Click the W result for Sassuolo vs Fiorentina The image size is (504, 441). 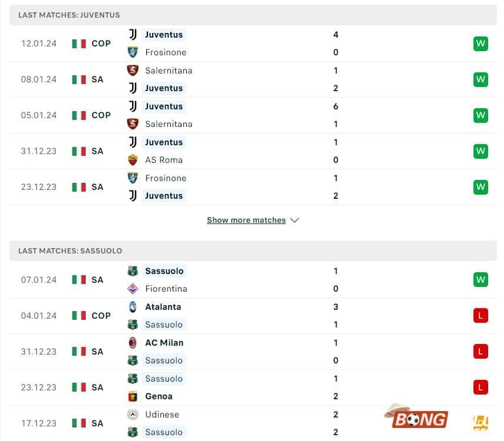481,280
